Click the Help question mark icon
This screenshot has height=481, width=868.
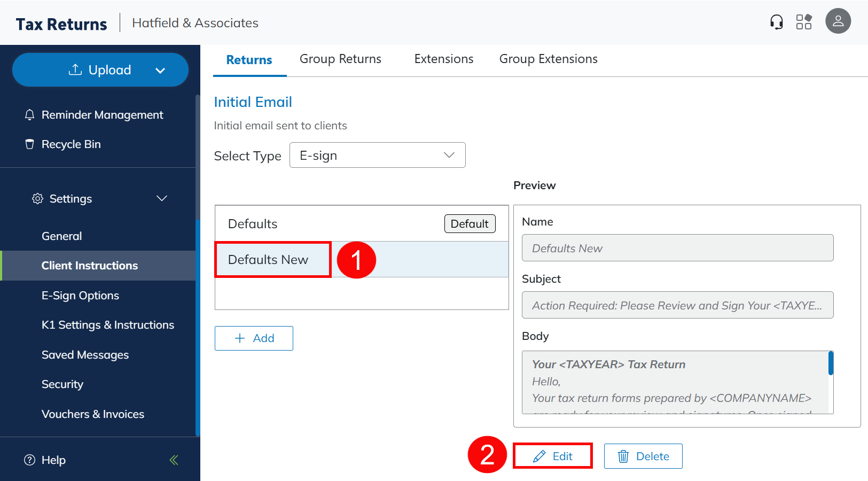tap(30, 460)
